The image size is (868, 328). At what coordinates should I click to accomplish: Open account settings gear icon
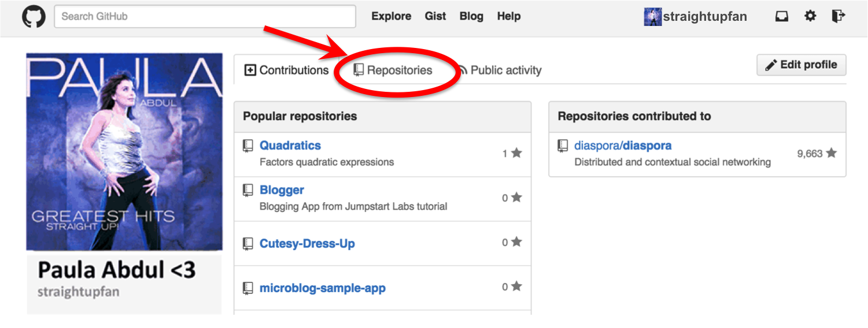pos(810,16)
